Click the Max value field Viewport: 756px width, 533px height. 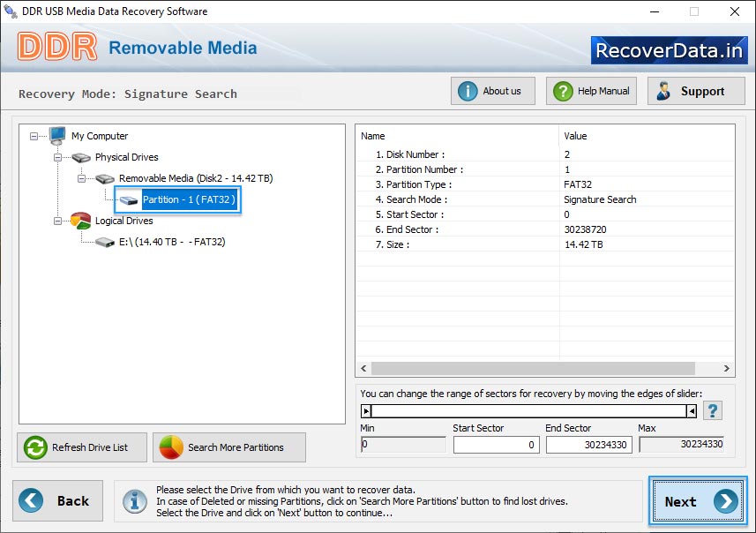coord(681,444)
